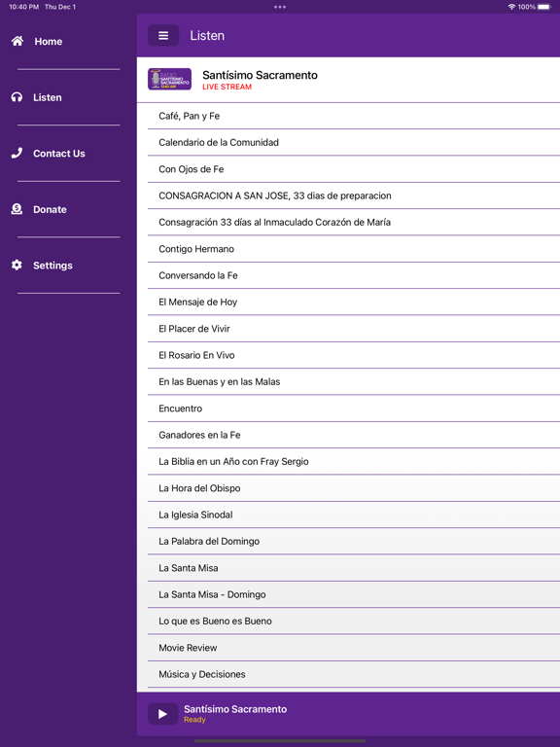560x747 pixels.
Task: Tap the battery status icon
Action: pyautogui.click(x=544, y=7)
